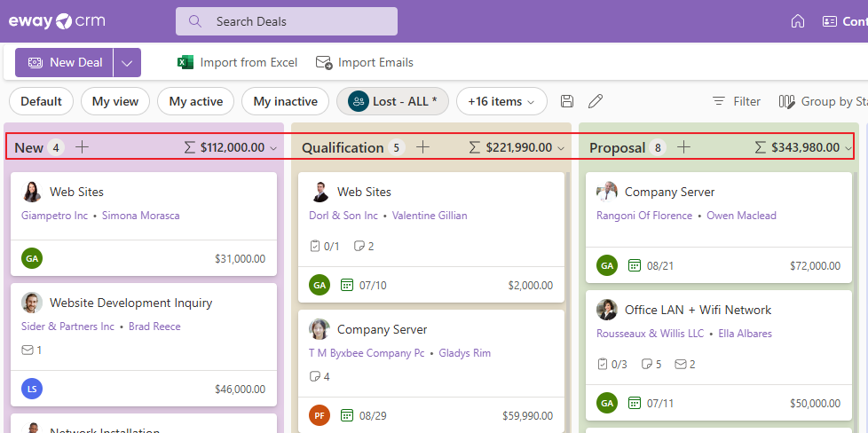
Task: Open the Office LAN + Wifi Network deal title
Action: 698,310
